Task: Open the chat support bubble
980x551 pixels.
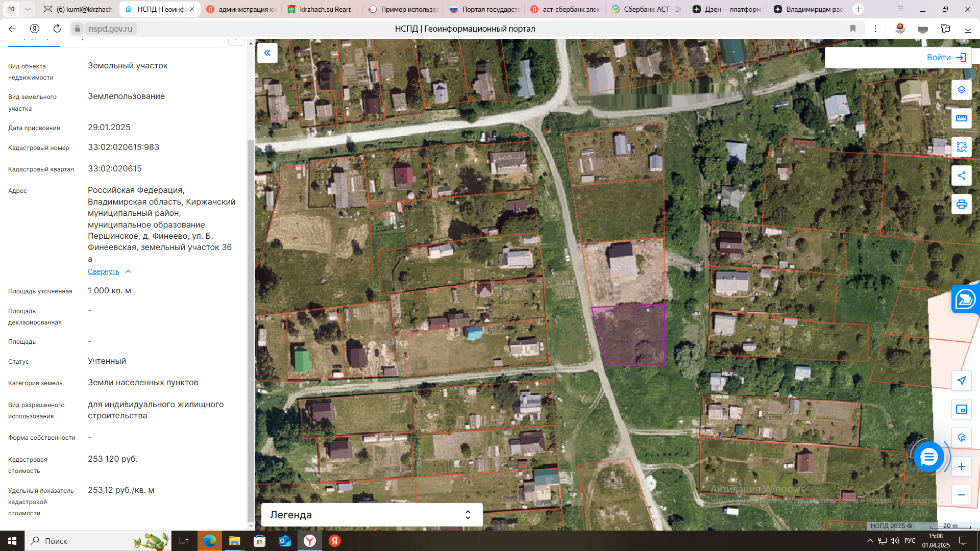Action: 928,457
